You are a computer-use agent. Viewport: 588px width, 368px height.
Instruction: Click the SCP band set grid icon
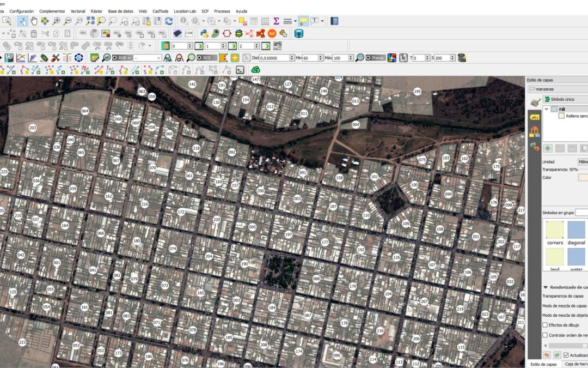pyautogui.click(x=166, y=46)
